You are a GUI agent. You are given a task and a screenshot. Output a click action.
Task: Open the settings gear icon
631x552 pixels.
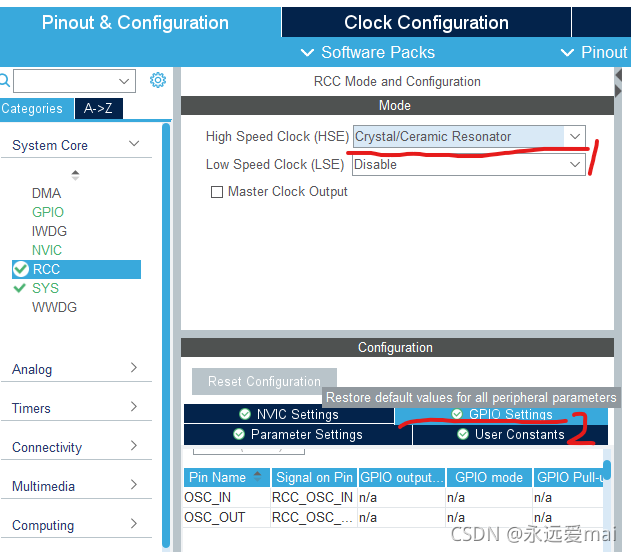pos(158,80)
